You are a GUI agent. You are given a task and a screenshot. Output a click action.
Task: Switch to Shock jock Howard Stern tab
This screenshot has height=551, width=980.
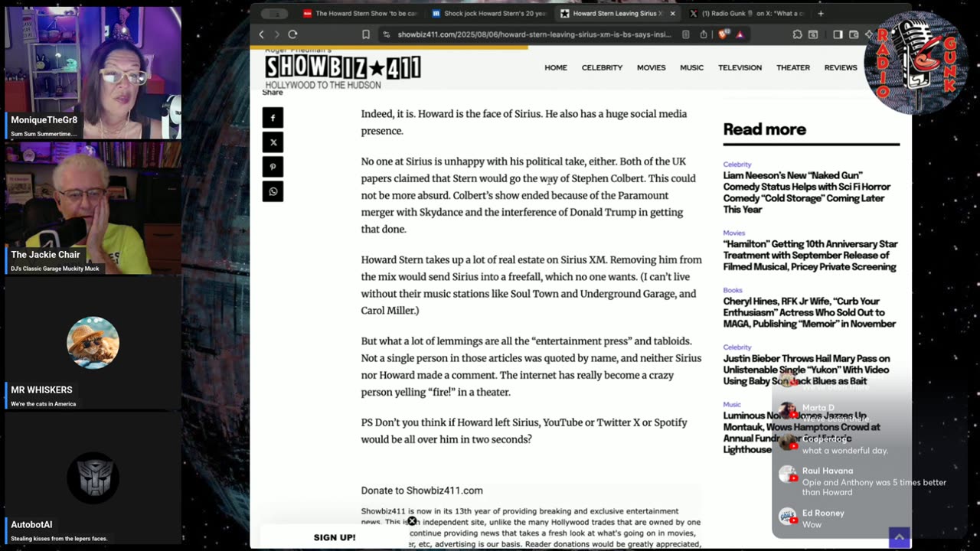click(488, 14)
